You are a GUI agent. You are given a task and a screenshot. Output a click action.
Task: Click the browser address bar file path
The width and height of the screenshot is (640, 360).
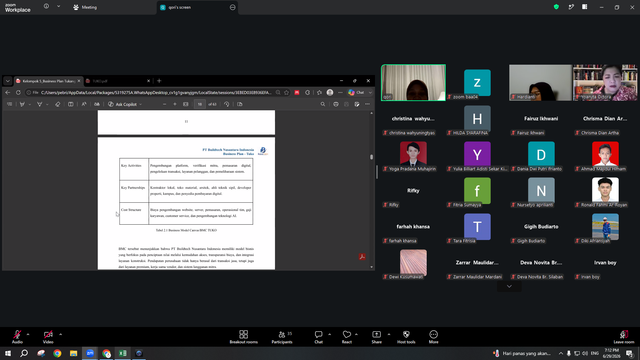[156, 93]
